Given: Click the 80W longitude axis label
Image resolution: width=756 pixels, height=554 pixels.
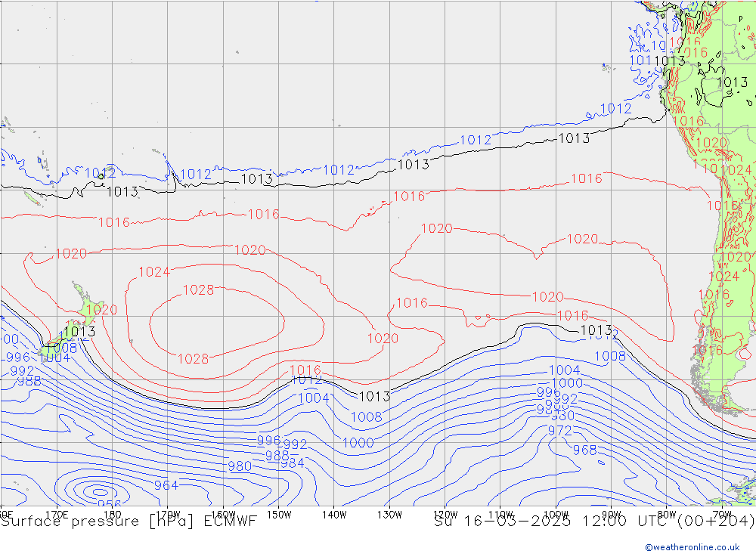Looking at the screenshot, I should [x=667, y=515].
